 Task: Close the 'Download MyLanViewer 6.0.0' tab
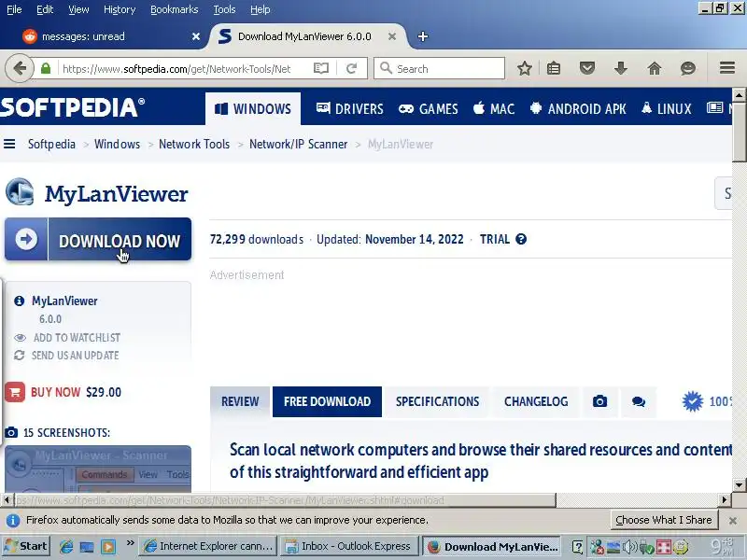tap(391, 36)
